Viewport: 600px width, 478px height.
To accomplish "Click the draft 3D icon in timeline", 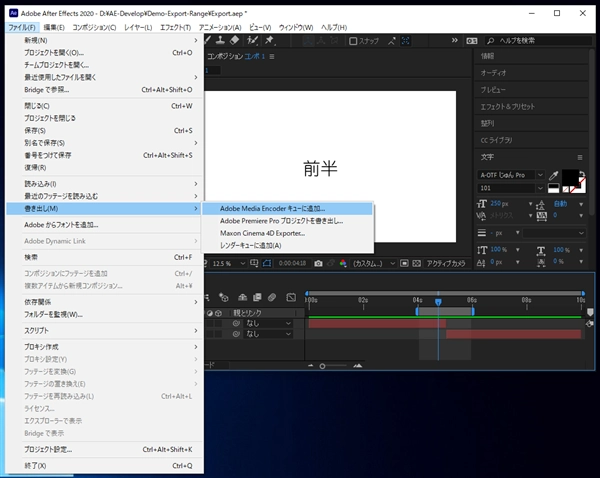I will (x=224, y=297).
